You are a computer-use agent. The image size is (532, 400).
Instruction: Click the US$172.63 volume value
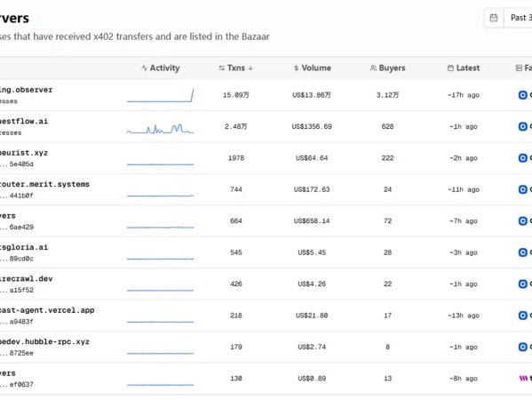[312, 189]
